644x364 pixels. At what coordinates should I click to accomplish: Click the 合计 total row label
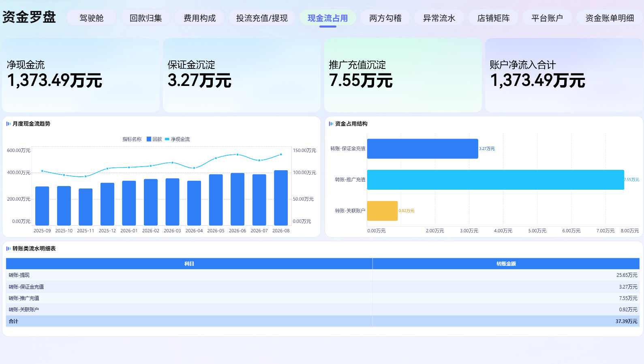(x=13, y=321)
